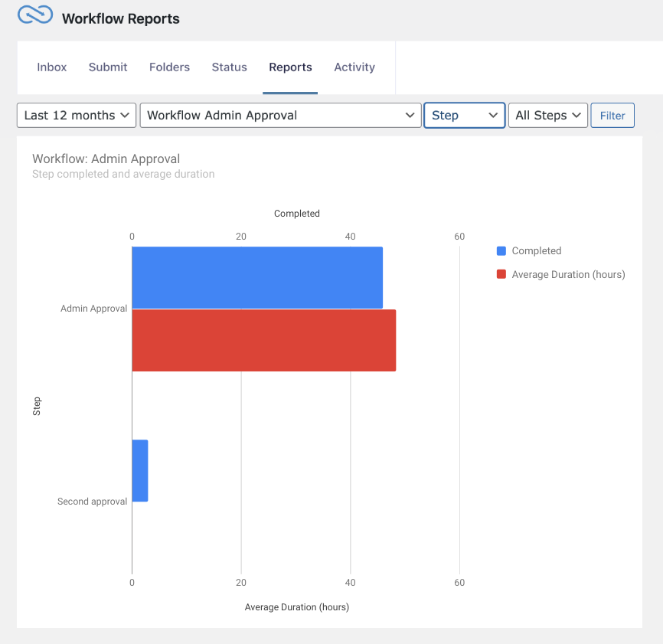Go to the Folders tab
The image size is (663, 644).
tap(169, 67)
